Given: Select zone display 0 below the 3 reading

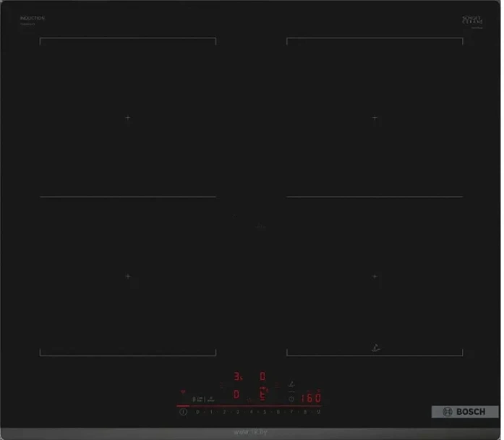Looking at the screenshot, I should (x=236, y=394).
